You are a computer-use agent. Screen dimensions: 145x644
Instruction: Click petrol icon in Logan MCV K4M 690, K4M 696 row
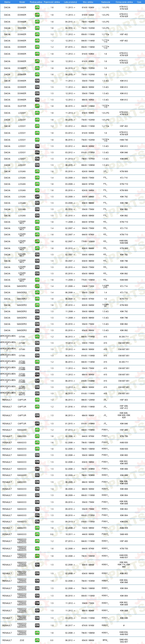click(37, 241)
